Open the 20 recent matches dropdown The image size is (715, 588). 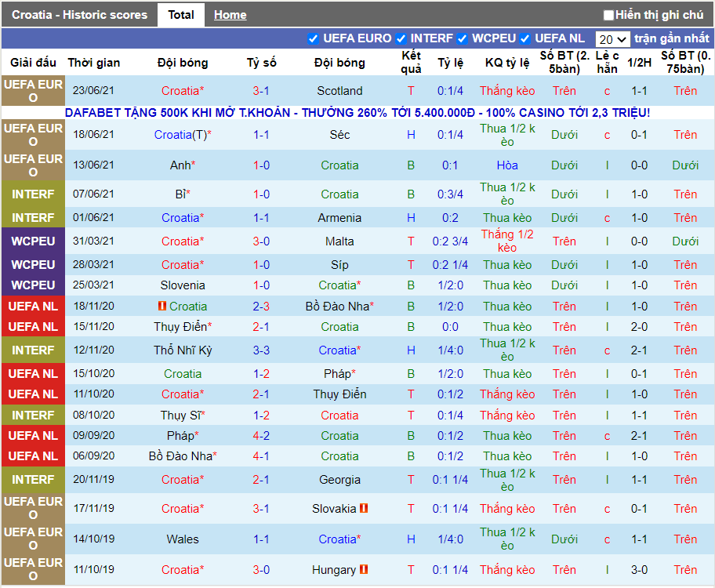pyautogui.click(x=612, y=39)
